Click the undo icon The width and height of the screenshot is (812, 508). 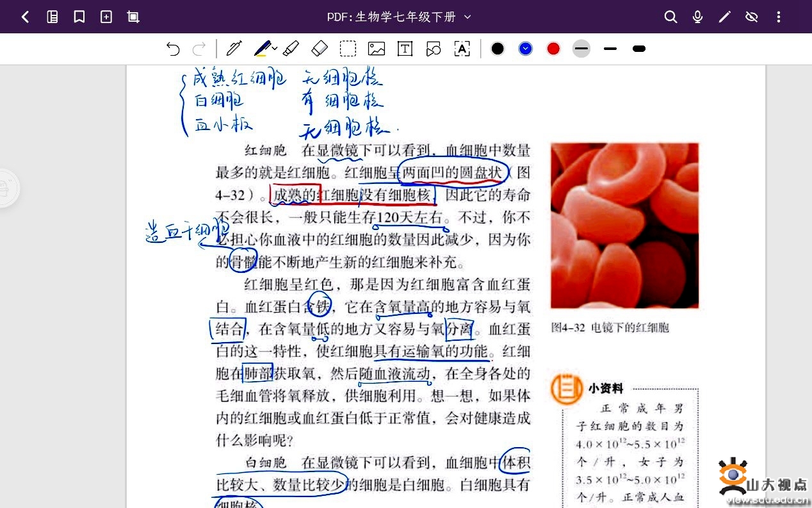(x=172, y=48)
